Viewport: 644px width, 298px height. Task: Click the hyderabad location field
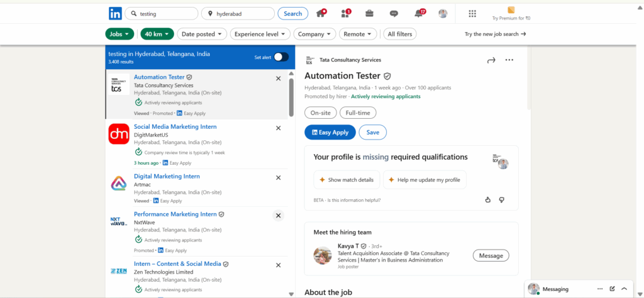tap(238, 14)
